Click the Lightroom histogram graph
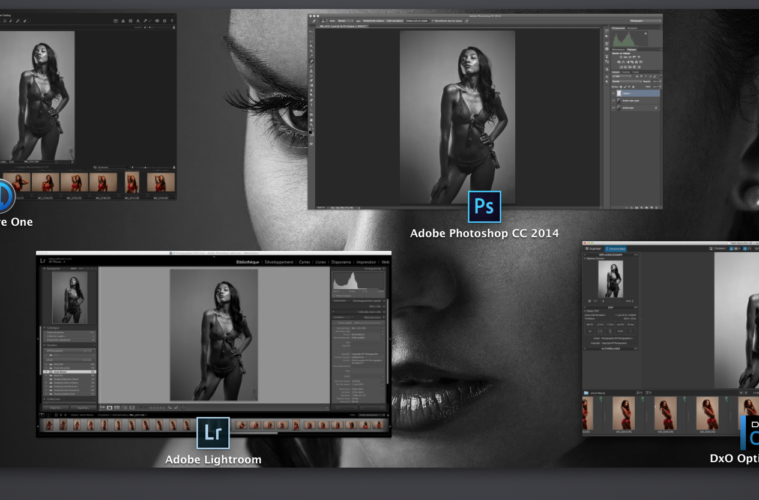 (358, 281)
